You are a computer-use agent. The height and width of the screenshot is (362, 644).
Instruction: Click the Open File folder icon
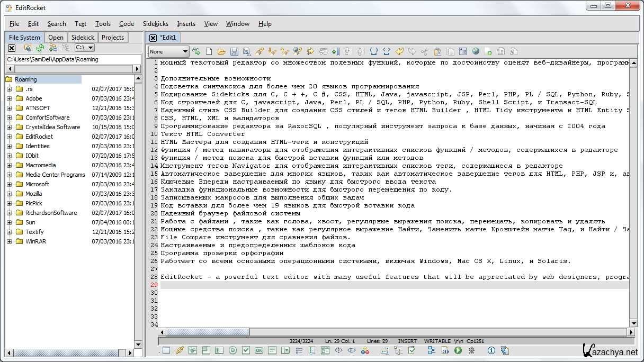click(221, 51)
